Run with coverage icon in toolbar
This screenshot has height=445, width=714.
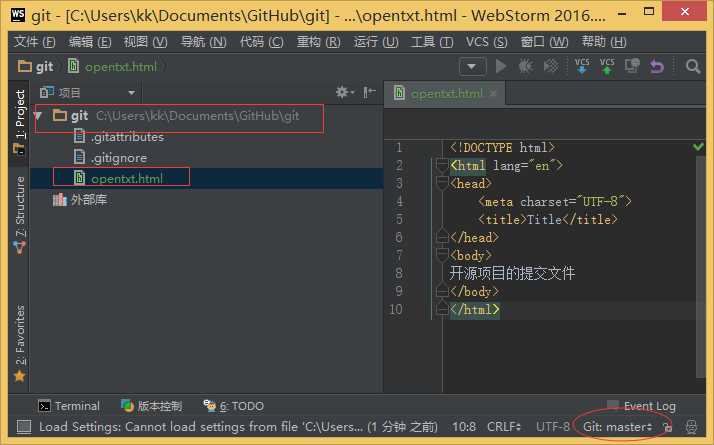(x=551, y=66)
